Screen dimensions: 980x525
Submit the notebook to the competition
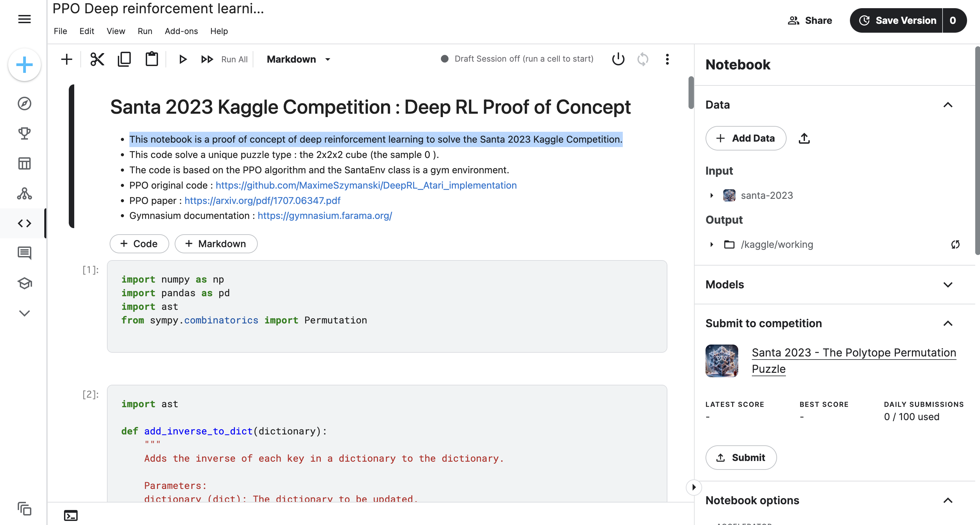coord(741,458)
